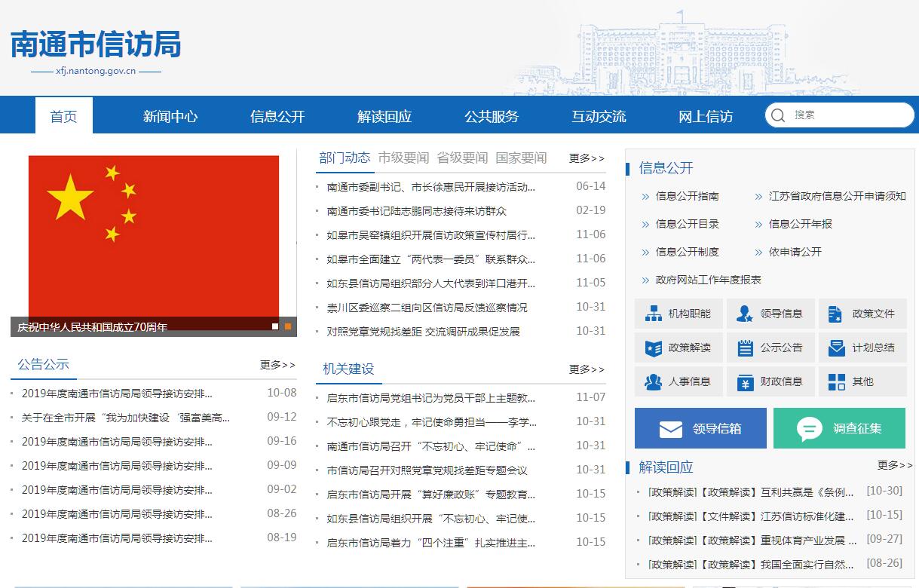
Task: Click the 政策文件 document icon
Action: pos(835,314)
